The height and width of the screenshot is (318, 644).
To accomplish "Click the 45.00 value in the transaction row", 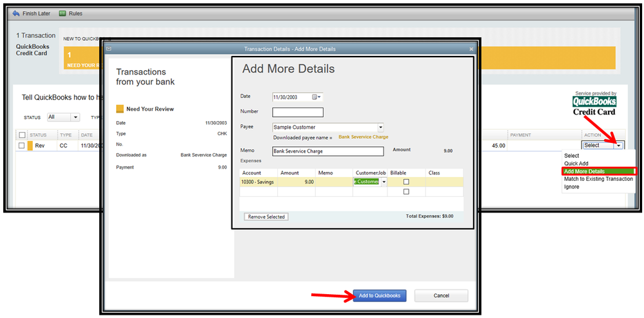I will click(x=498, y=145).
